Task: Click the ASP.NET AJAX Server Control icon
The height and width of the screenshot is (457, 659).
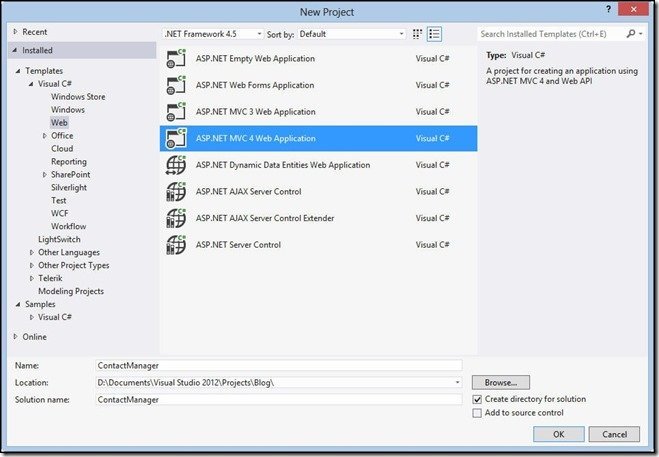Action: 176,191
